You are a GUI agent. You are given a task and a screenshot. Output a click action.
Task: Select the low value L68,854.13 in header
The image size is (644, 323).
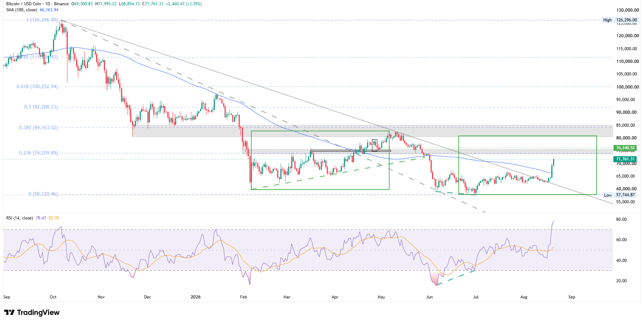130,4
